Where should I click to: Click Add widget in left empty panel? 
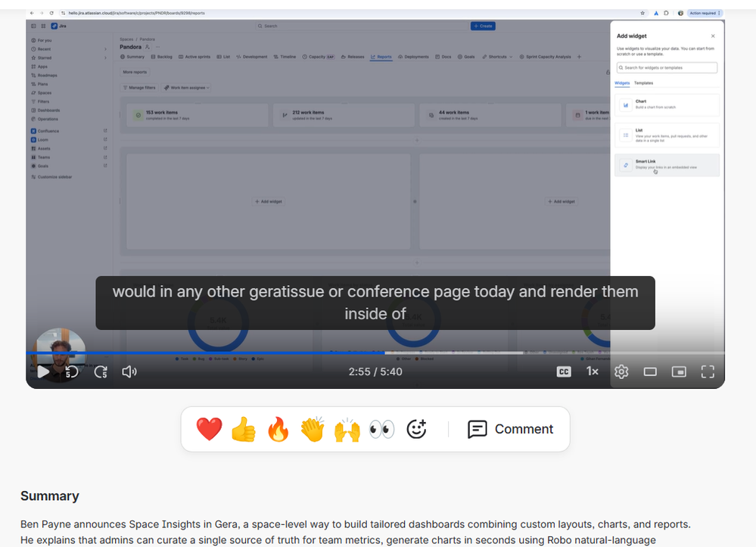click(269, 201)
